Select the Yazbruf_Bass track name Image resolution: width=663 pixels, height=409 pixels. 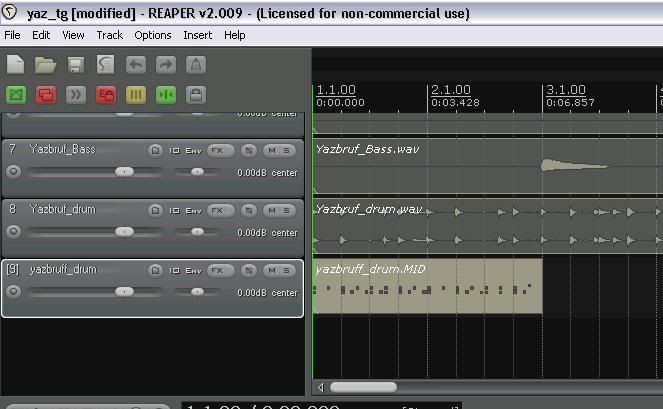(x=63, y=149)
